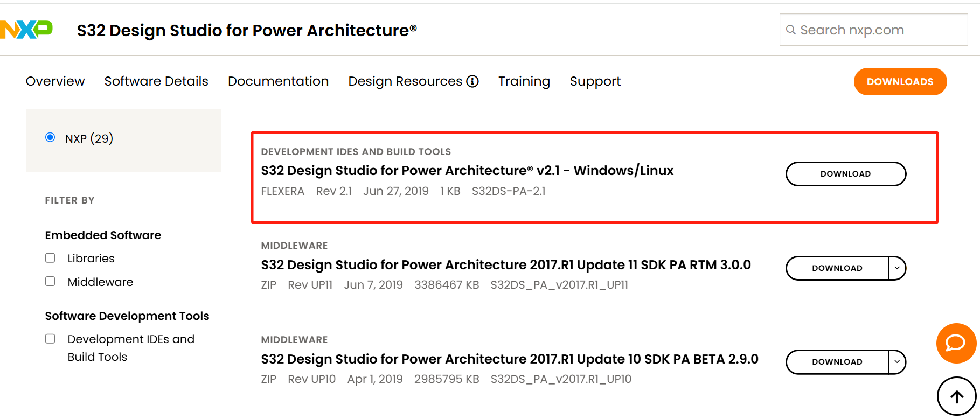Click the S32DS_PA_v2017.R1_UP10 file name
Screen dimensions: 980x419
(x=561, y=379)
